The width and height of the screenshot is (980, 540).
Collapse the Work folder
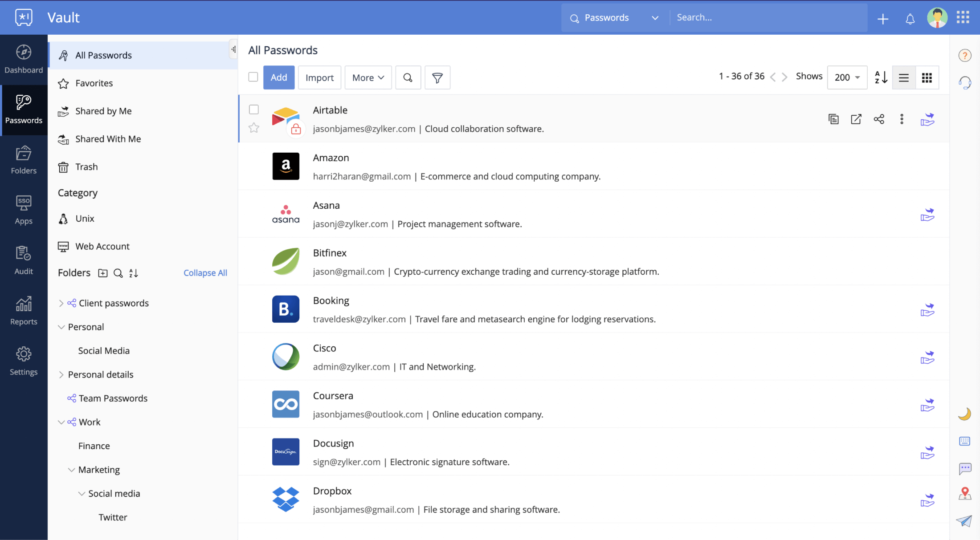point(61,422)
